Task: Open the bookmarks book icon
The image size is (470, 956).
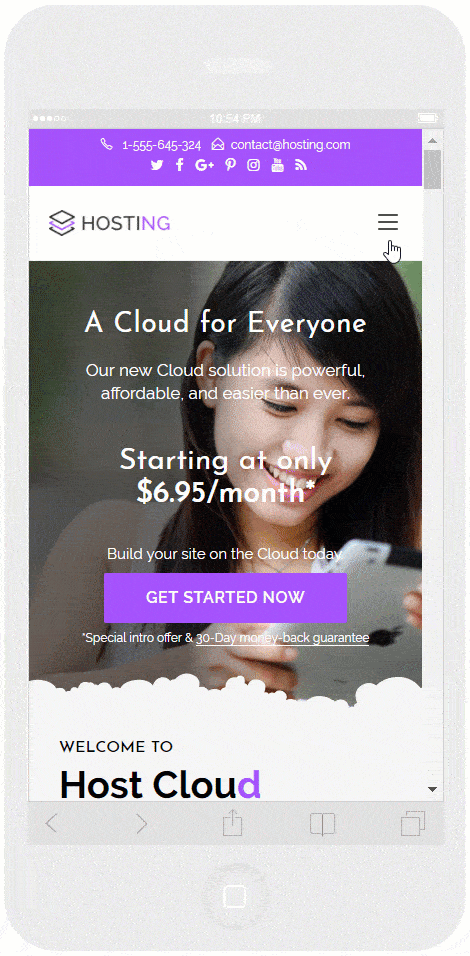Action: 322,824
